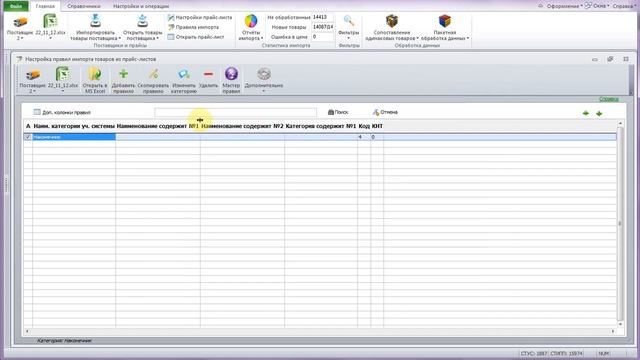Launch the Мастер правил wizard
Image resolution: width=640 pixels, height=360 pixels.
231,74
